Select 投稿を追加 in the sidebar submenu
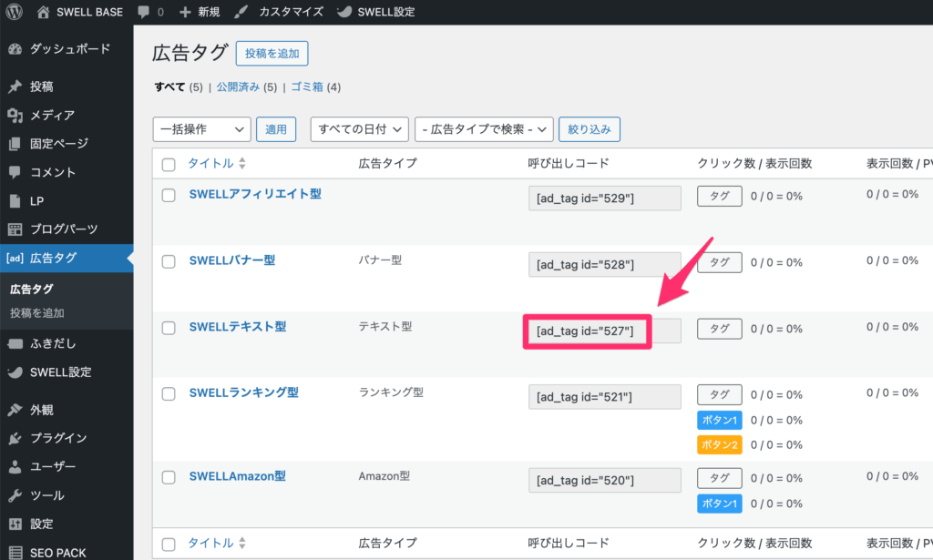This screenshot has width=933, height=560. [x=37, y=313]
